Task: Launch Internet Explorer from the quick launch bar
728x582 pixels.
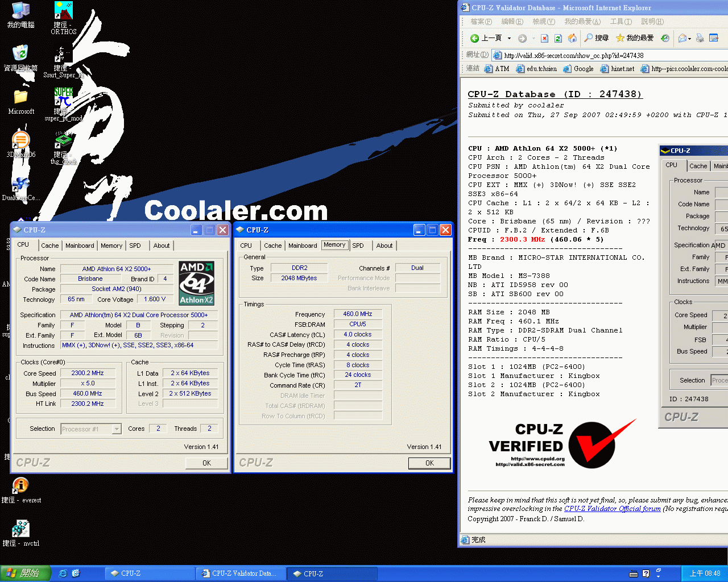Action: (63, 573)
